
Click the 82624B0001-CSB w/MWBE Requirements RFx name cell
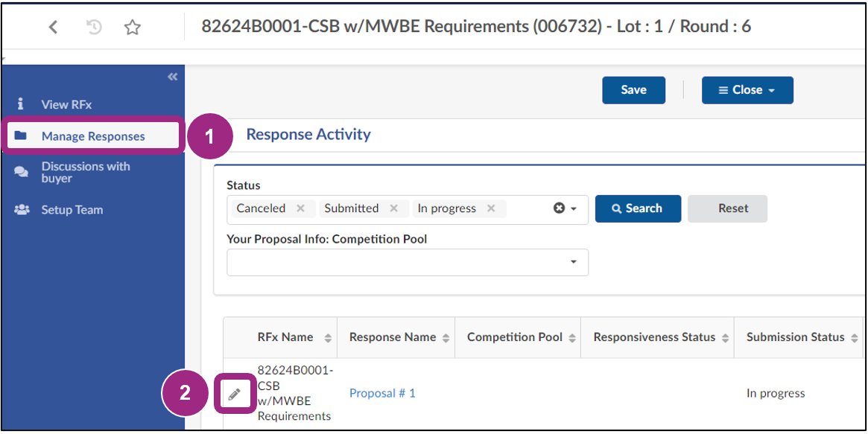(294, 393)
